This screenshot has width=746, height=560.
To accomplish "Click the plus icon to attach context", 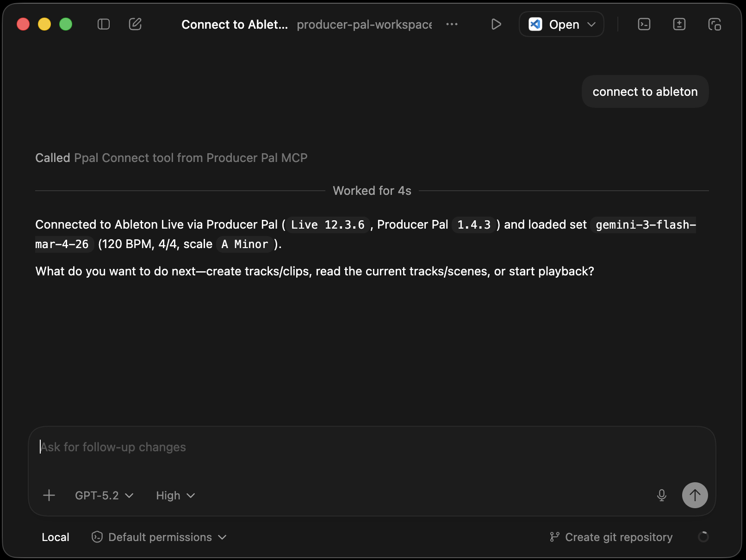I will coord(49,495).
